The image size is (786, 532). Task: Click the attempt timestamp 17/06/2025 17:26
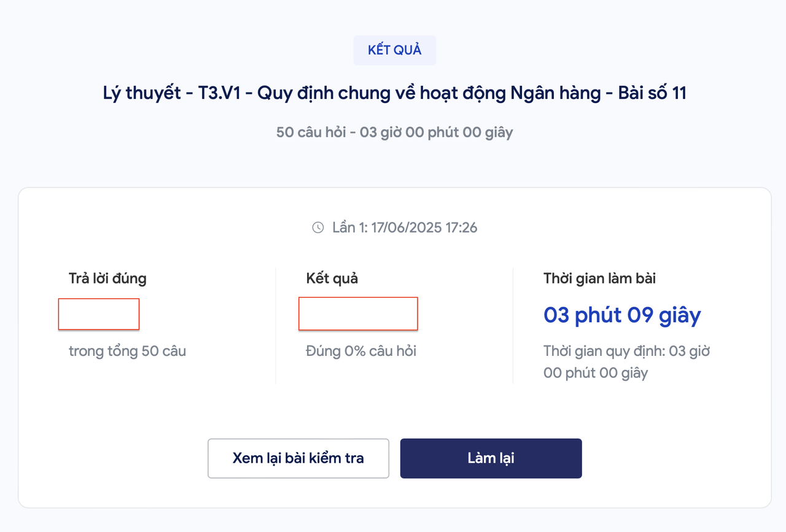[x=424, y=228]
